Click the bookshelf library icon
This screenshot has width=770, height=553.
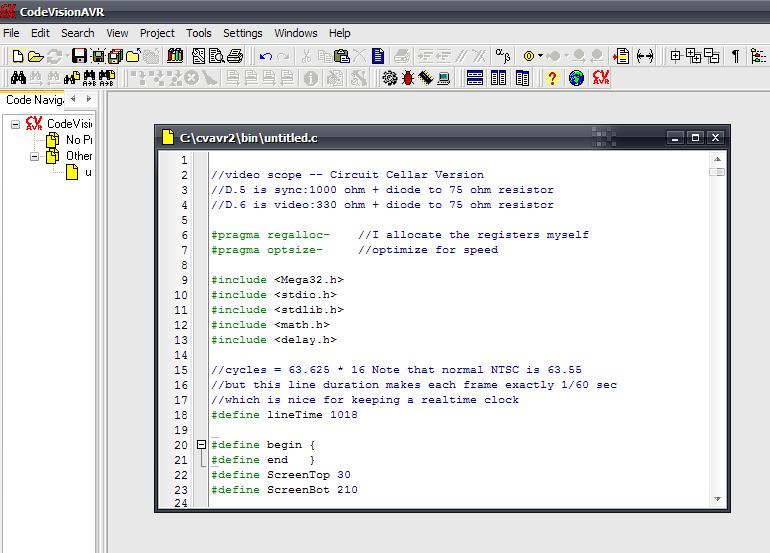(x=175, y=56)
